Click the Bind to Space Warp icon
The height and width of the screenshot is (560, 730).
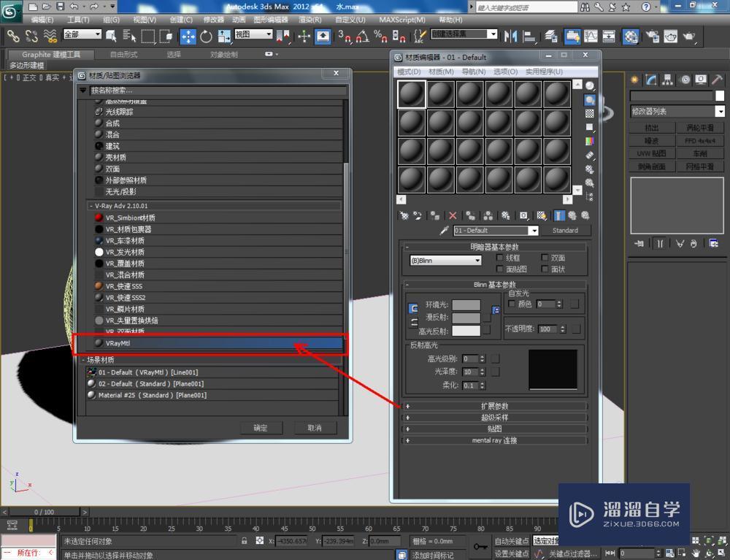coord(50,36)
